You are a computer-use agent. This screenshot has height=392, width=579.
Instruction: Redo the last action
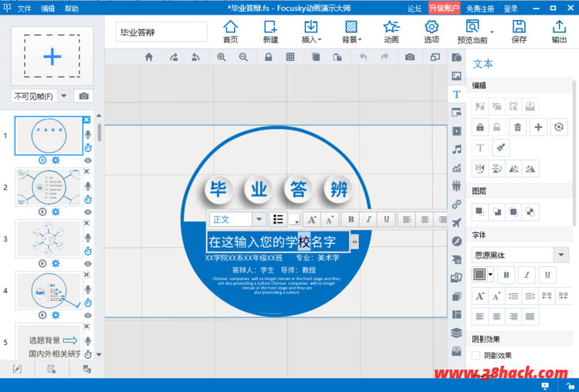pyautogui.click(x=384, y=57)
